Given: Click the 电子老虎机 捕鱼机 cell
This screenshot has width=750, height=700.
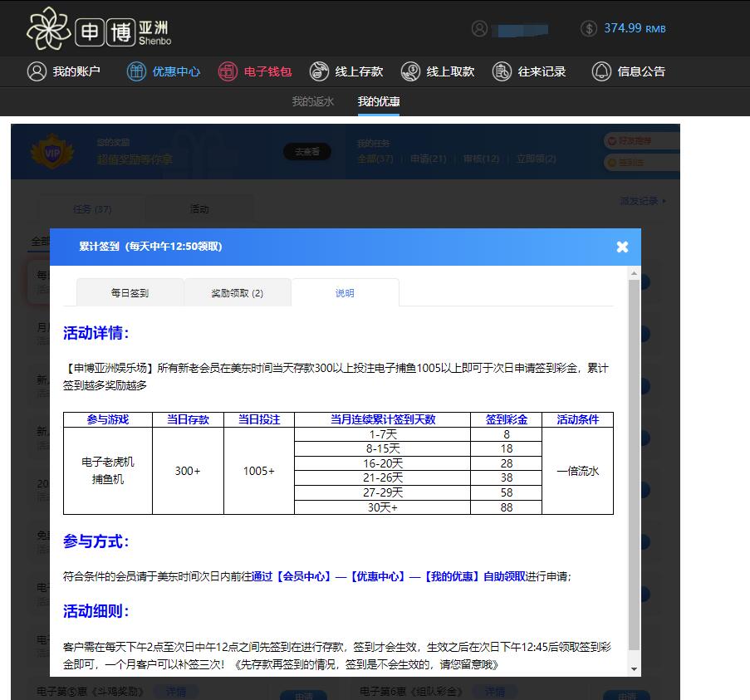Looking at the screenshot, I should click(x=108, y=471).
